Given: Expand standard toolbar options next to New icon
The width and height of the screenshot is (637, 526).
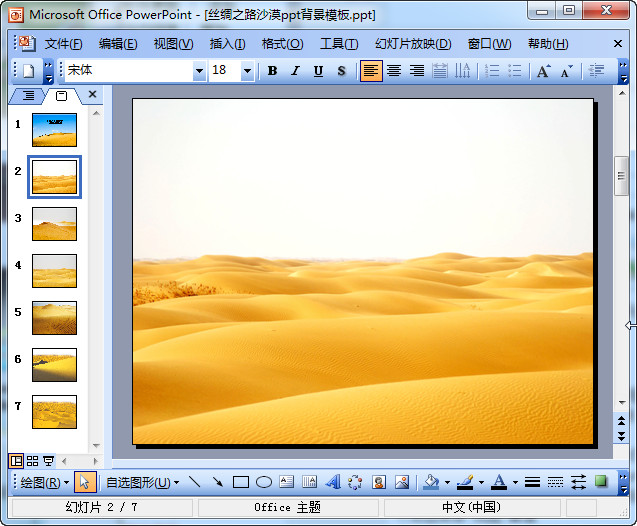Looking at the screenshot, I should [48, 71].
